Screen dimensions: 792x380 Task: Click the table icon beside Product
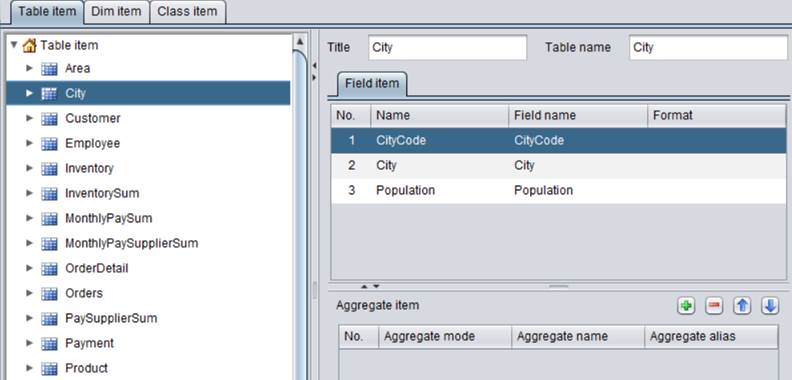49,368
